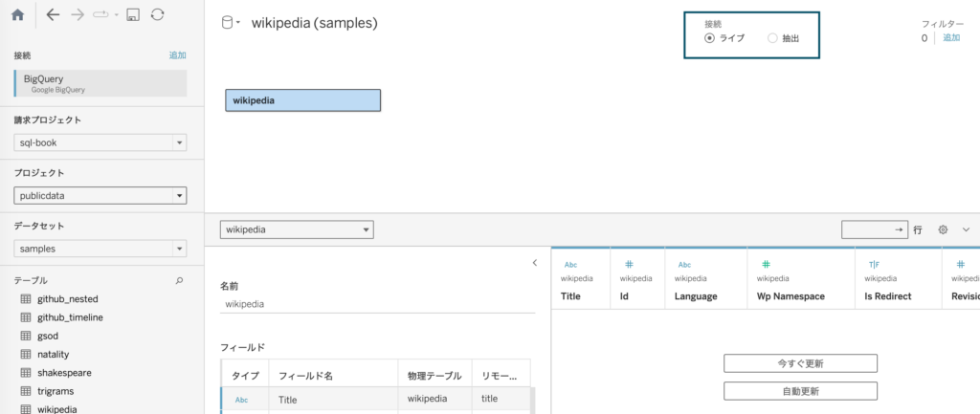Click 追加 link next to 接続

click(177, 54)
